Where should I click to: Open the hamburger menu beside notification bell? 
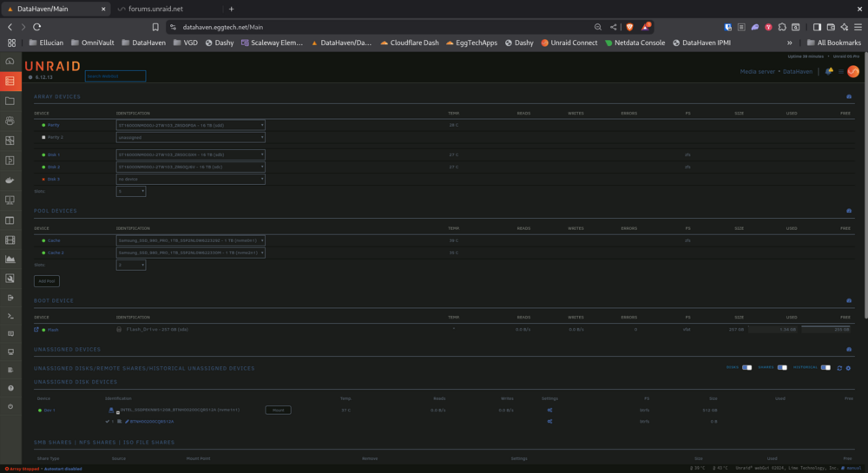click(x=841, y=71)
